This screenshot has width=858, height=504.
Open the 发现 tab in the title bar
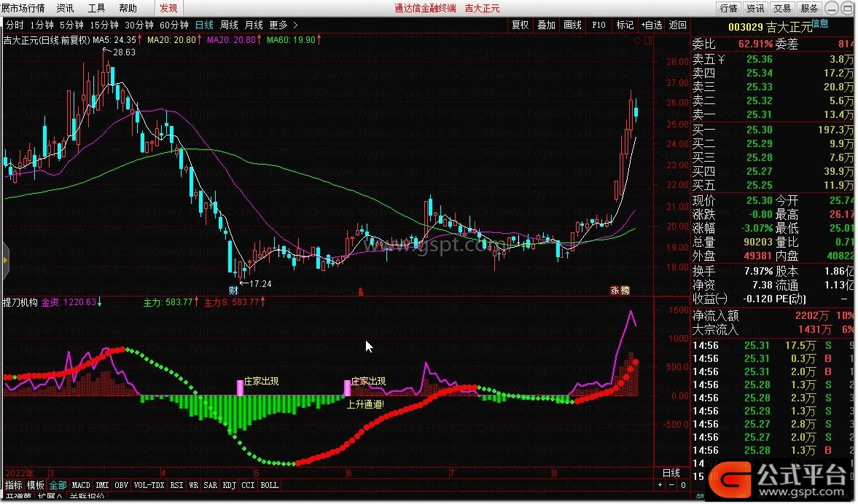168,8
